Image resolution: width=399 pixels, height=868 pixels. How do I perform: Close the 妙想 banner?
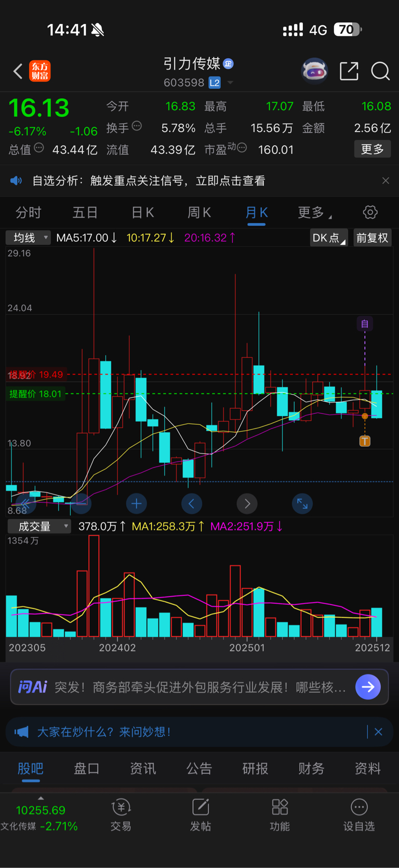click(378, 732)
